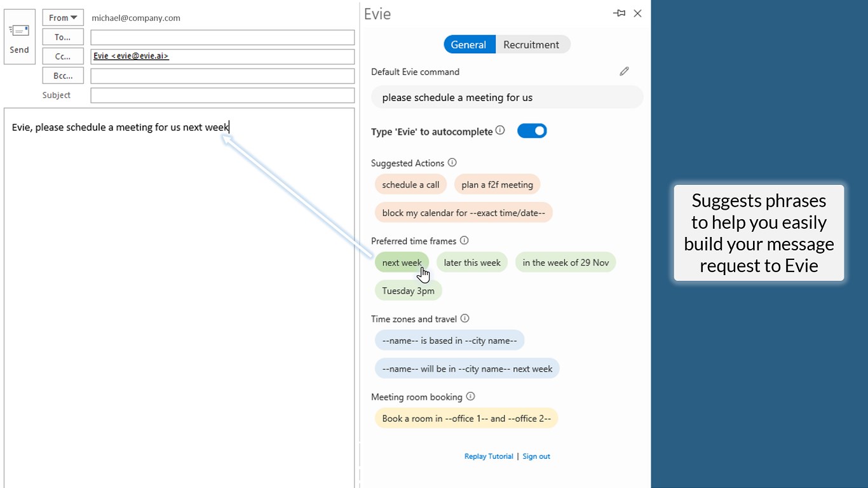
Task: Click info icon next to Suggested Actions
Action: click(x=452, y=163)
